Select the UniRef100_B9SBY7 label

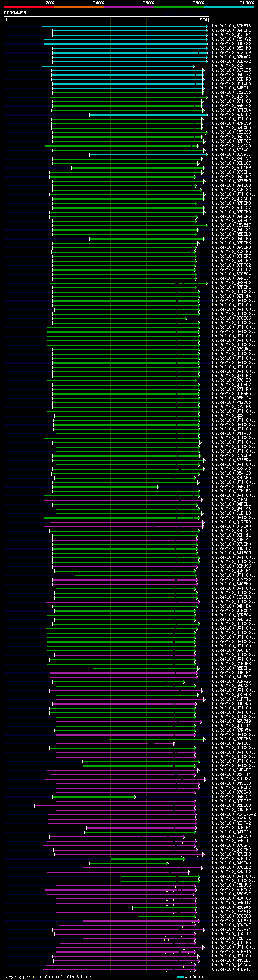coord(231,137)
